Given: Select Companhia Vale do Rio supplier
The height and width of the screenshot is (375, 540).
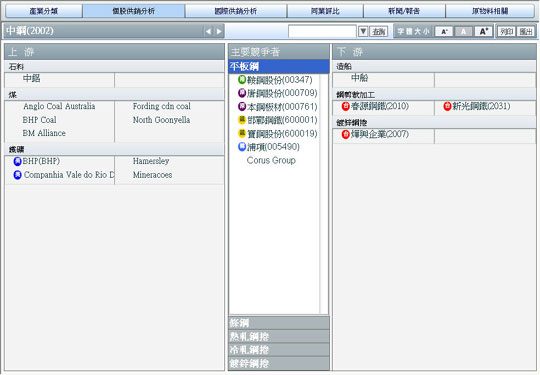Looking at the screenshot, I should (x=69, y=175).
